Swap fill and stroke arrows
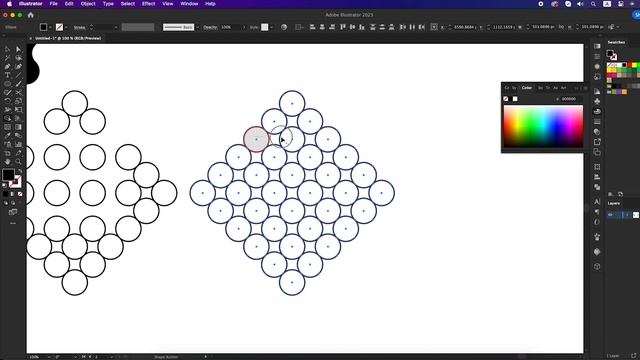 point(19,171)
